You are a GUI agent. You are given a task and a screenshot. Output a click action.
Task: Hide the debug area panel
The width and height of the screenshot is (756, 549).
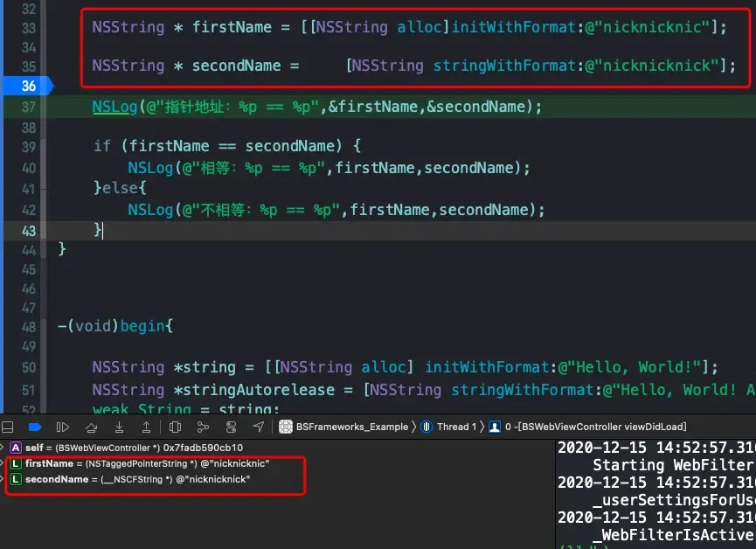7,427
